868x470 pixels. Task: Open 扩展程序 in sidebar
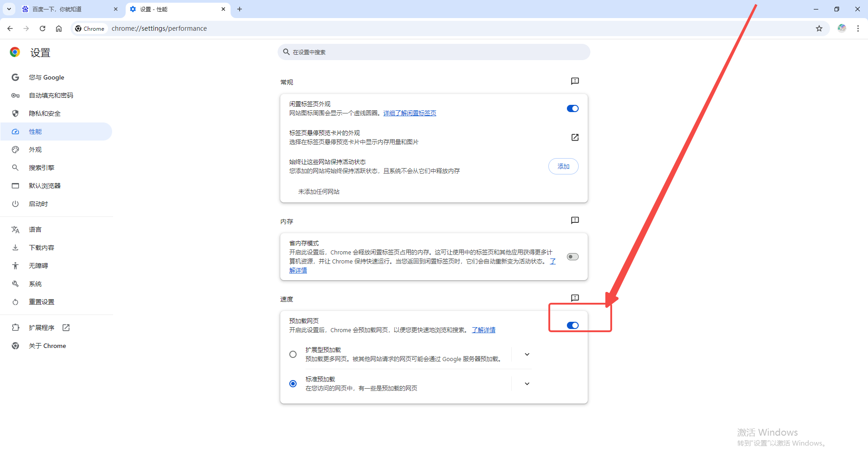(x=57, y=328)
